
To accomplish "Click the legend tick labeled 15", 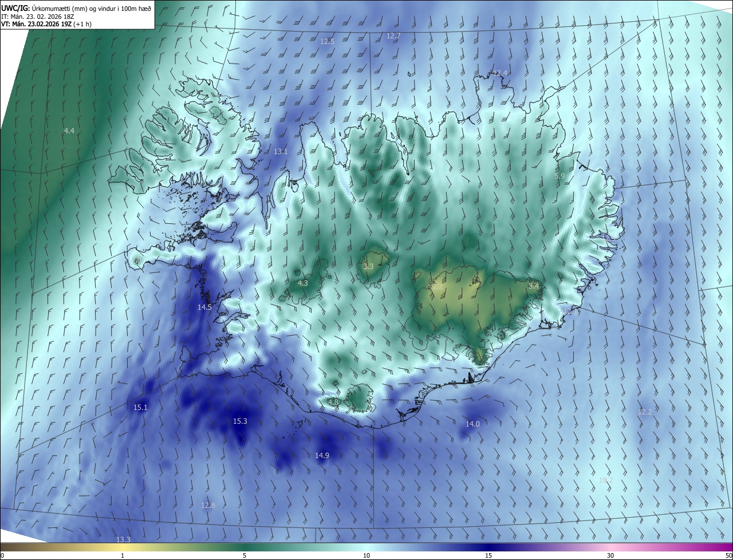I will tap(488, 555).
